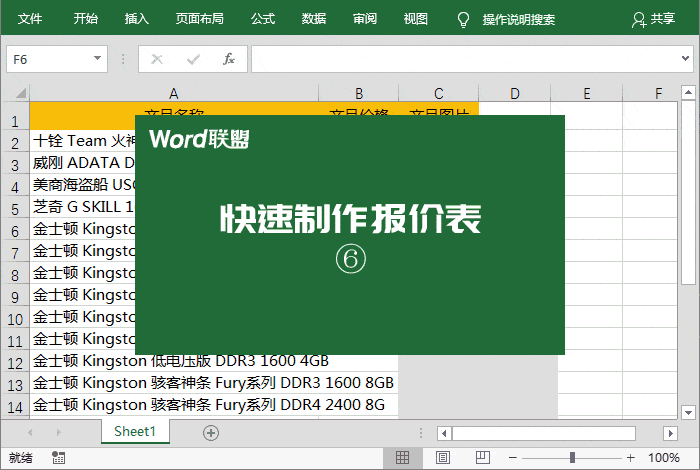Click cell with 芝奇 G SKILL text
The width and height of the screenshot is (700, 470).
pos(83,207)
